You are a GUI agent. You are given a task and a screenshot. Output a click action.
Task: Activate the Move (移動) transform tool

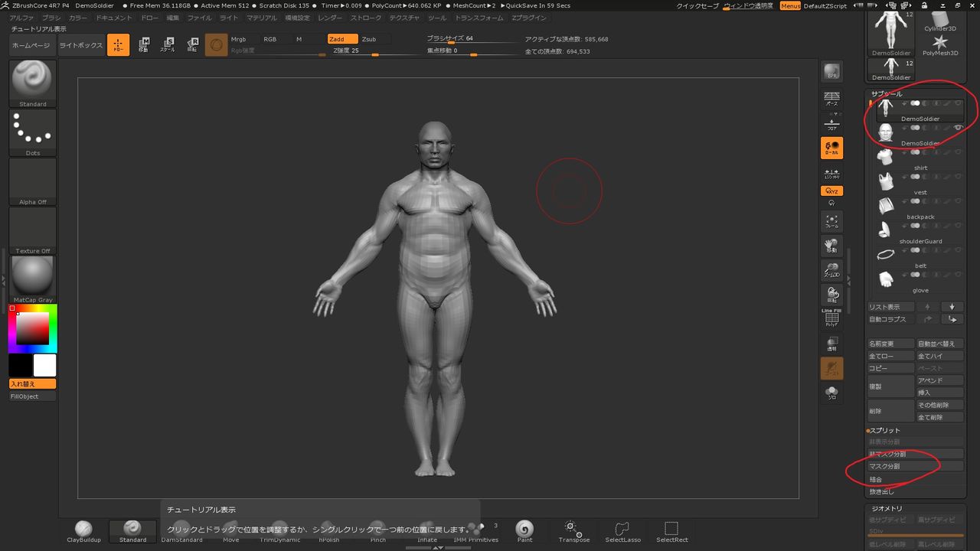click(x=143, y=45)
